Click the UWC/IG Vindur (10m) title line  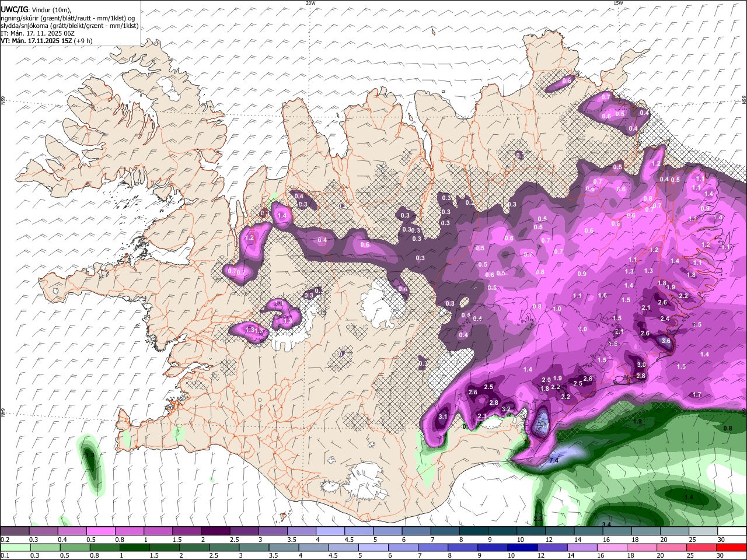pos(36,10)
